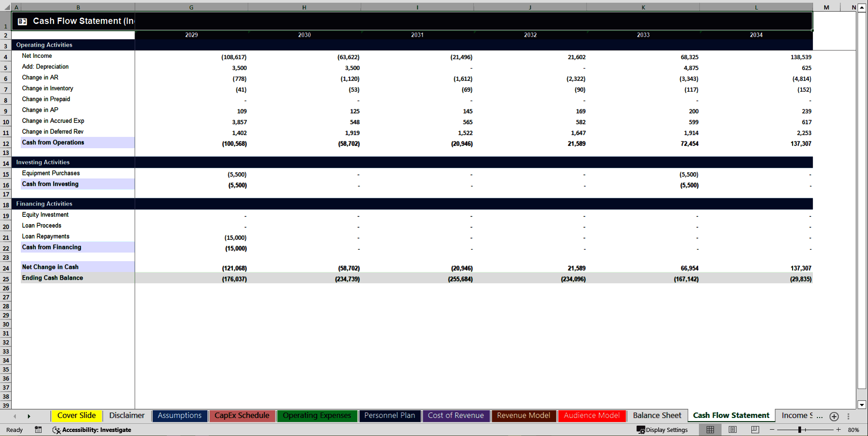Screen dimensions: 868x436
Task: Switch to the Assumptions sheet
Action: (179, 416)
